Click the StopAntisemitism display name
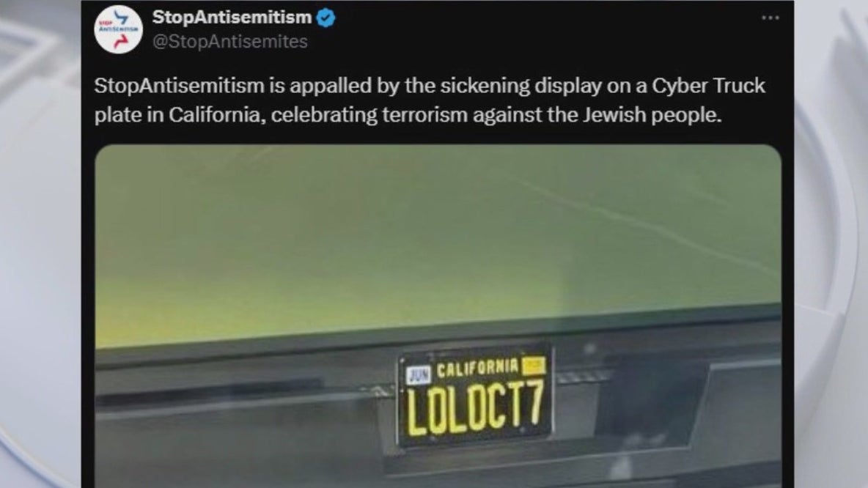This screenshot has height=488, width=868. coord(232,17)
